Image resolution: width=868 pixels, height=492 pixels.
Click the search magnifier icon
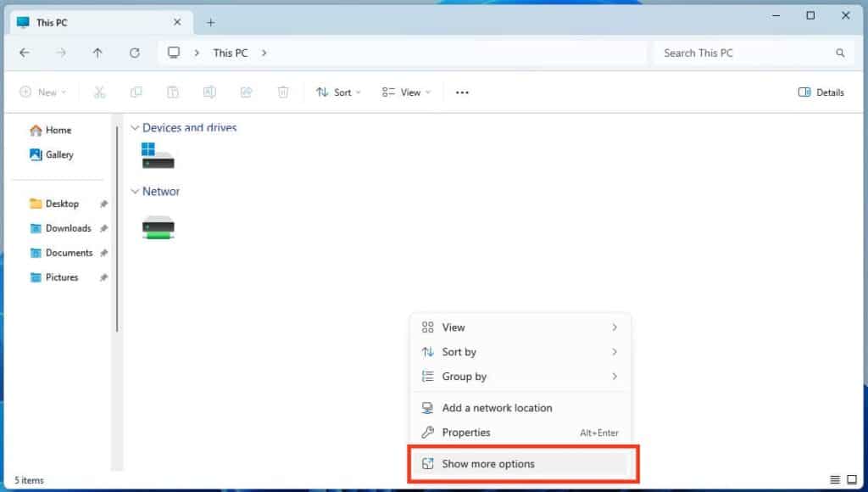tap(840, 53)
